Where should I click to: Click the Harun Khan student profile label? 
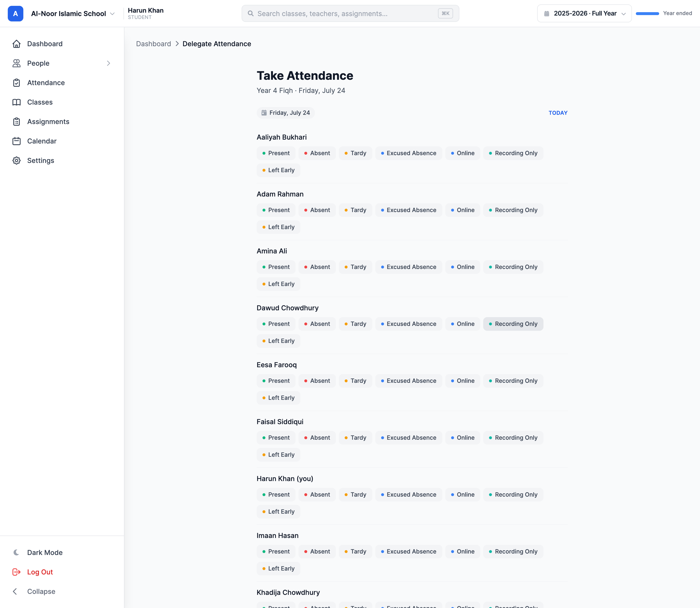point(146,14)
